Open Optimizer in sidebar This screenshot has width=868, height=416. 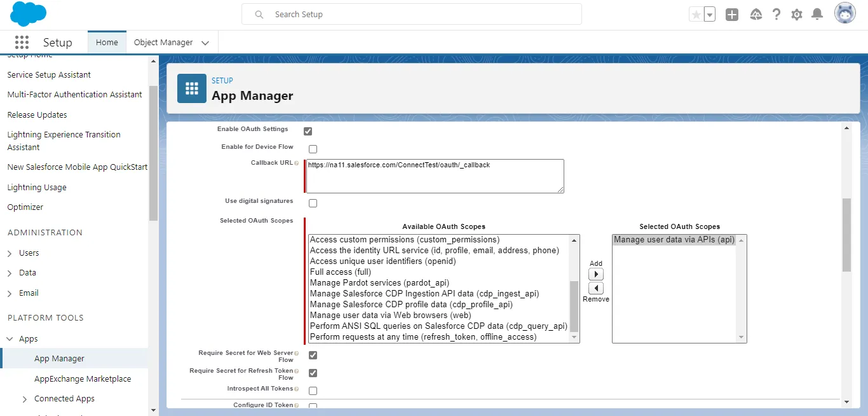coord(25,207)
